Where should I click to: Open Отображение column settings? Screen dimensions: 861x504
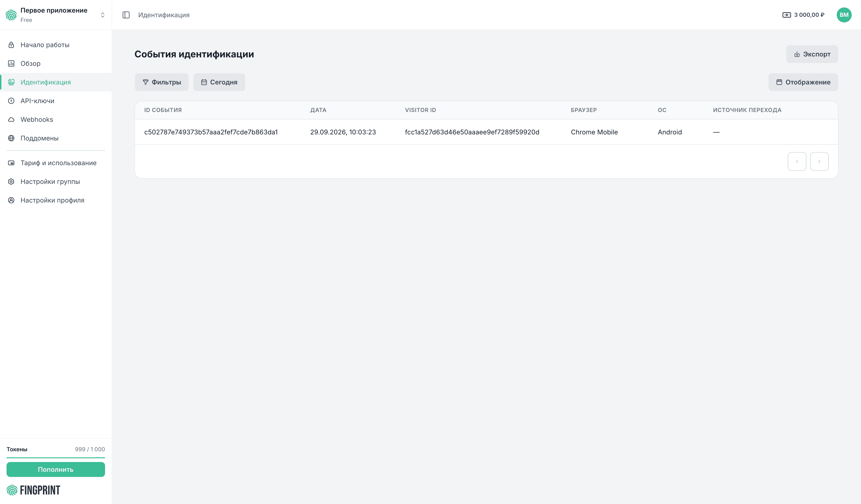point(803,82)
